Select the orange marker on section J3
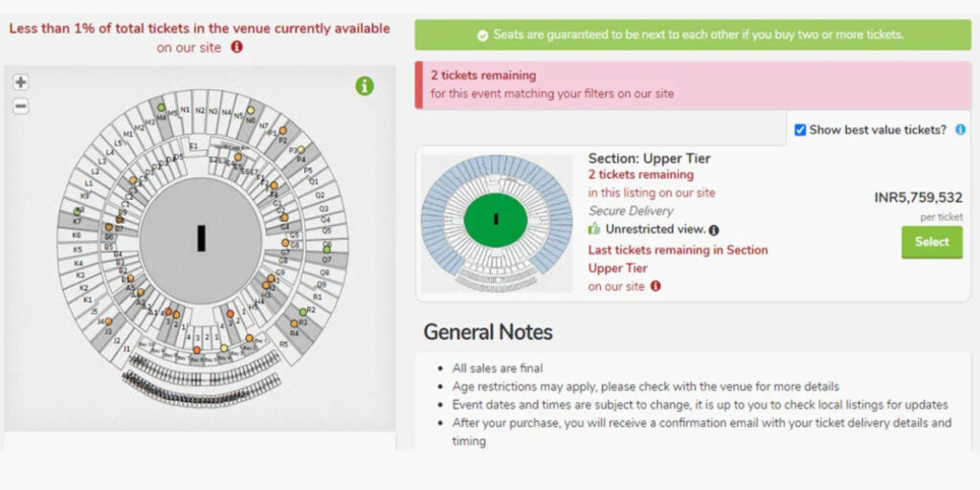Viewport: 980px width, 490px height. pos(108,322)
